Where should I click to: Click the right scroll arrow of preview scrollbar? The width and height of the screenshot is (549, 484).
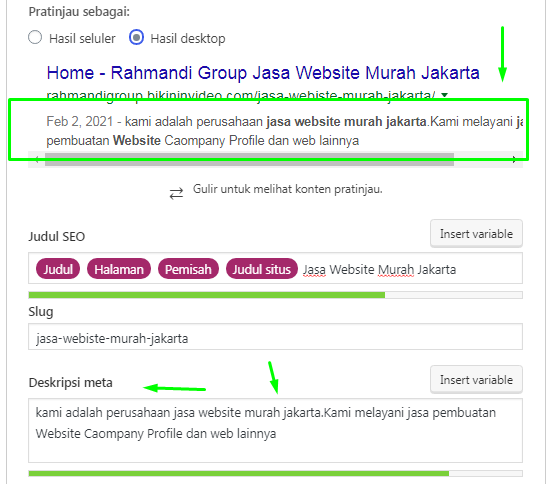coord(514,160)
